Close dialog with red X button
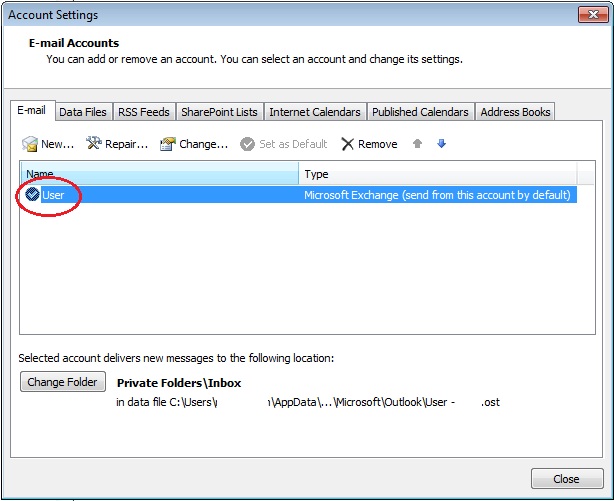614x501 pixels. click(593, 14)
